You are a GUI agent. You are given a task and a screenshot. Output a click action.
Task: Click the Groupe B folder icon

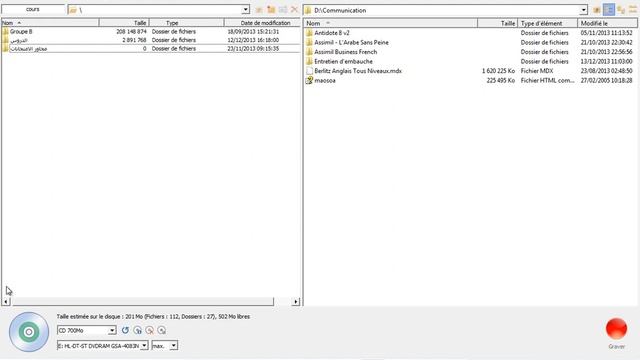5,31
